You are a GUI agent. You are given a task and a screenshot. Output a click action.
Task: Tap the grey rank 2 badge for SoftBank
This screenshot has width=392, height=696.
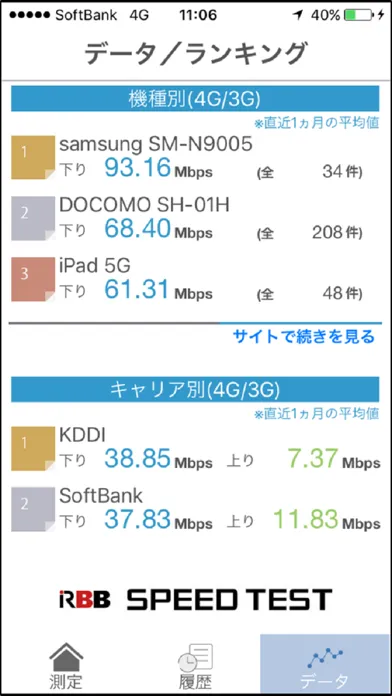tap(33, 509)
